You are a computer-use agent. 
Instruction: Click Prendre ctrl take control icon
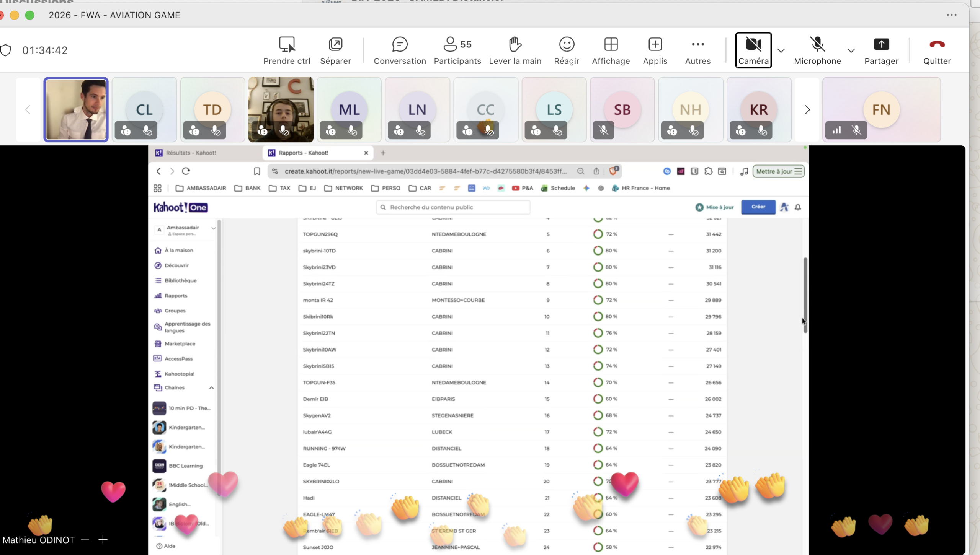(x=287, y=45)
